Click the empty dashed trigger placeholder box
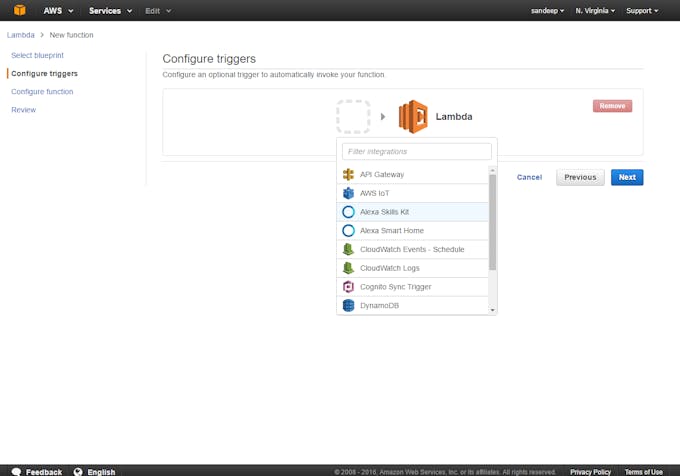This screenshot has width=680, height=476. pyautogui.click(x=353, y=117)
